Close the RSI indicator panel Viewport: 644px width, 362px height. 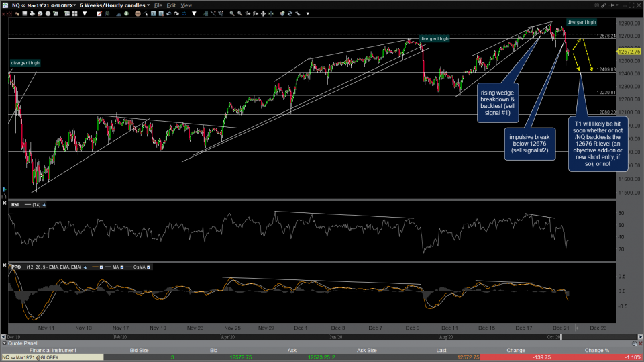pyautogui.click(x=4, y=203)
